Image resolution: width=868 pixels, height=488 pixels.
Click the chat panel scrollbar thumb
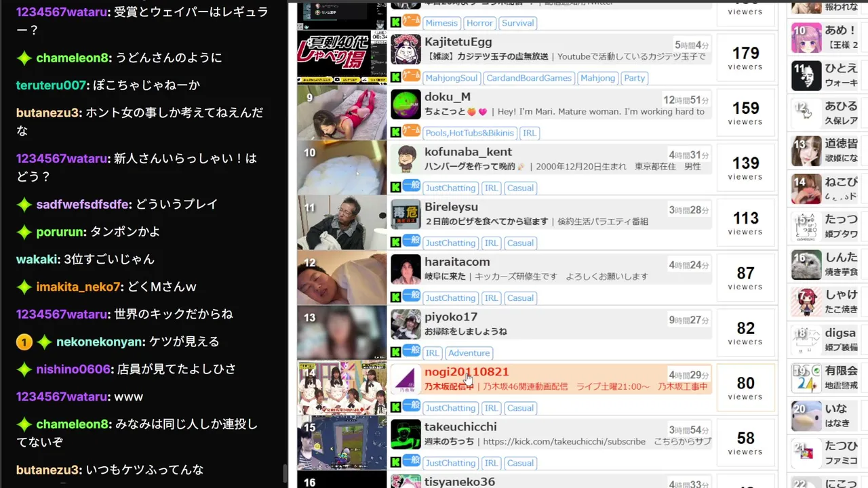point(285,474)
